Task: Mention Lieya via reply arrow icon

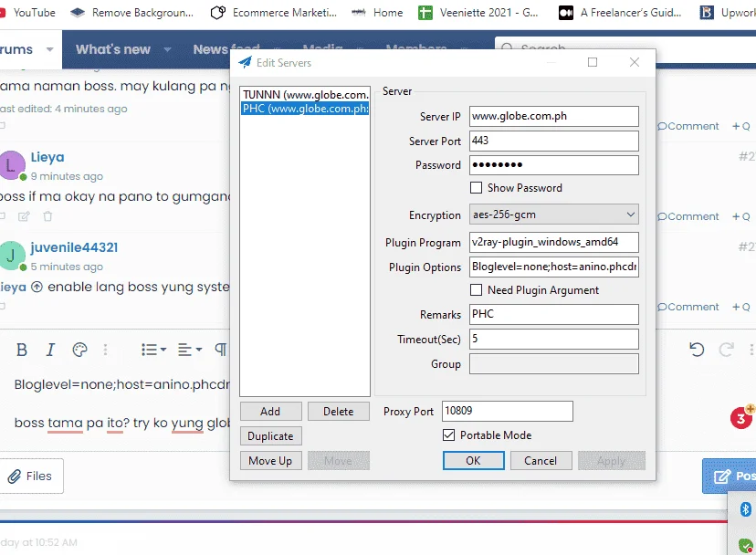Action: (x=37, y=287)
